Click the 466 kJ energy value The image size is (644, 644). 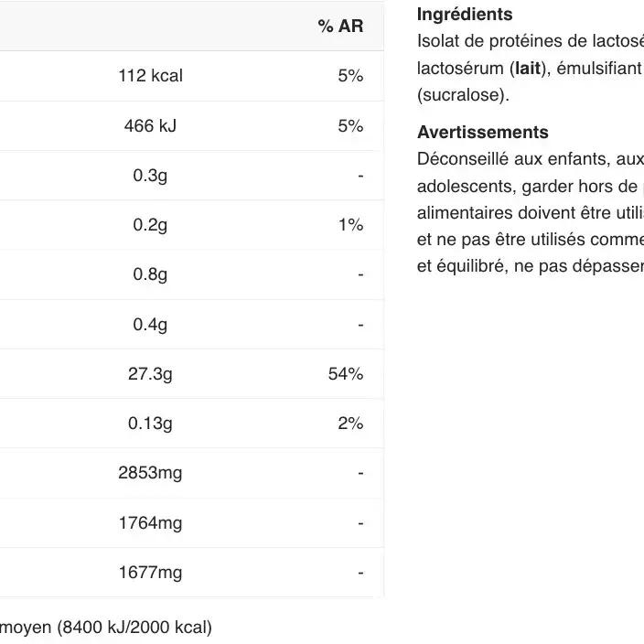[150, 126]
